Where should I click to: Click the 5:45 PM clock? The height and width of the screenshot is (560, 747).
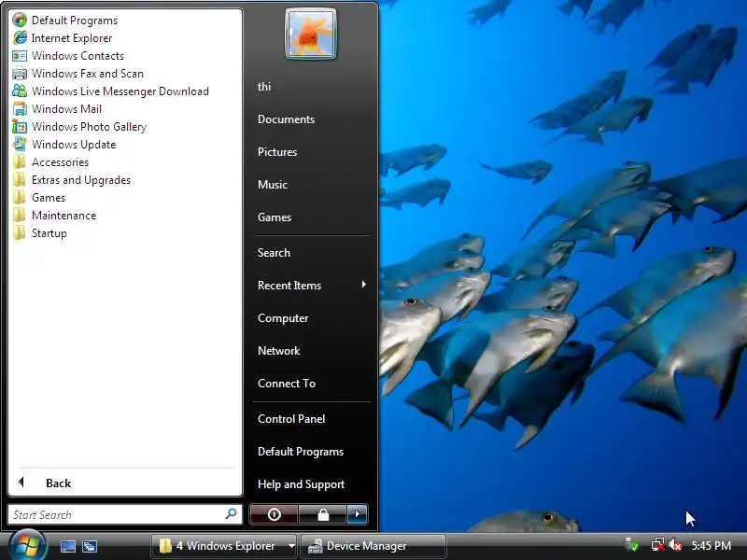point(712,546)
